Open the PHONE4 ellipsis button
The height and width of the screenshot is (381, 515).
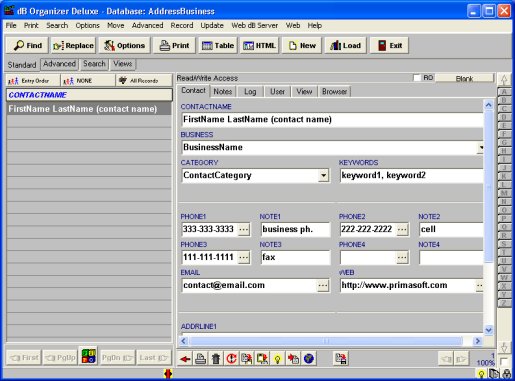402,257
